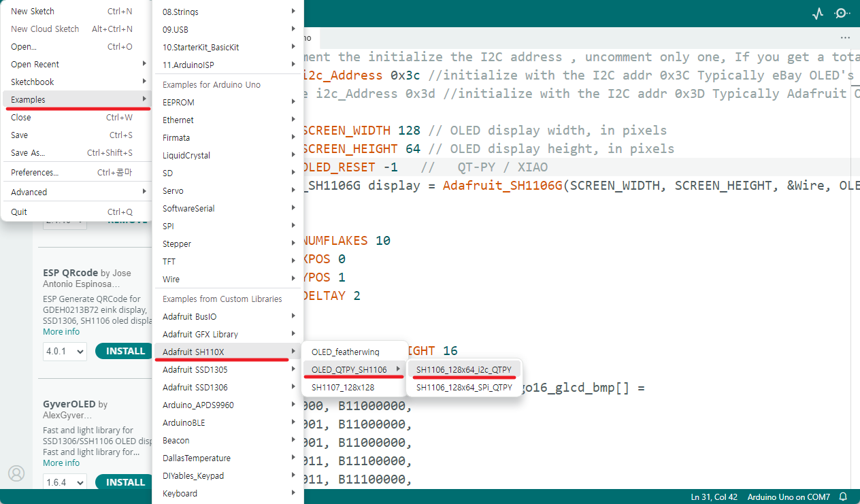Screen dimensions: 860x504
Task: Open Adafruit SSD1305 examples
Action: (228, 370)
